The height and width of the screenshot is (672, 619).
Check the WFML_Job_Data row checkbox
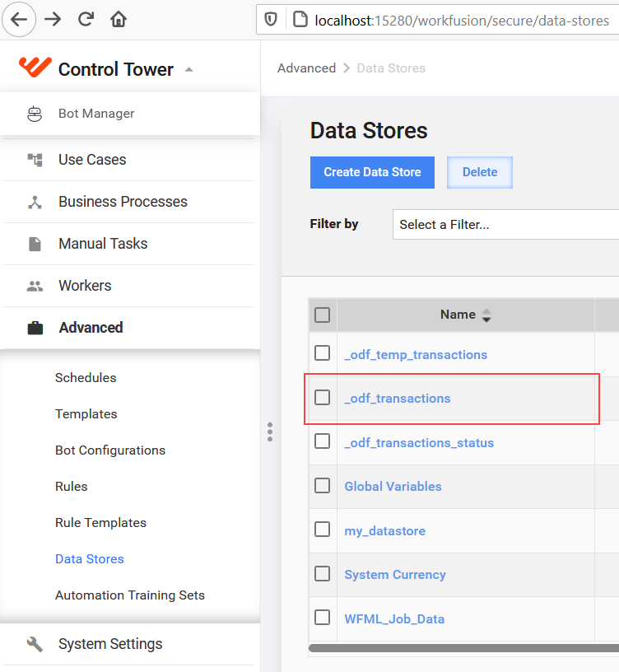tap(322, 618)
